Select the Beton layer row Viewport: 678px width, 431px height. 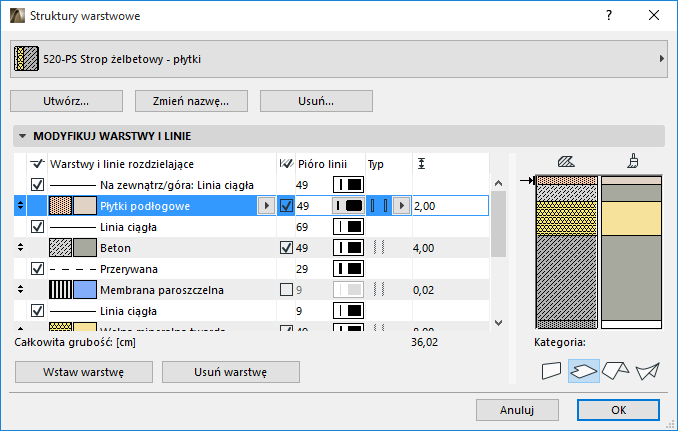coord(180,248)
